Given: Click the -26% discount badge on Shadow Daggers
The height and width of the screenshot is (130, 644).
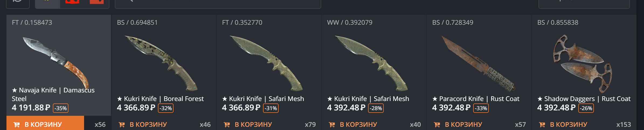Looking at the screenshot, I should coord(586,108).
